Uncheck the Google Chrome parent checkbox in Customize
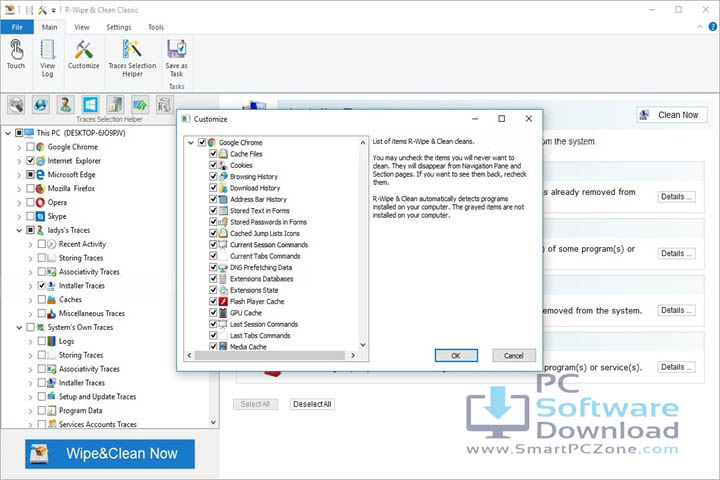 pos(202,142)
